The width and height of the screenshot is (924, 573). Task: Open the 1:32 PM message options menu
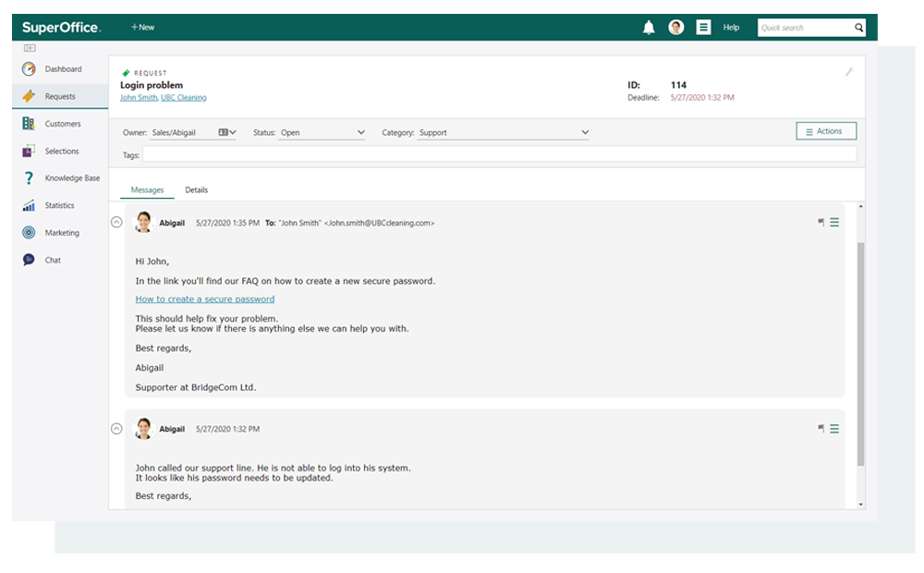coord(834,429)
